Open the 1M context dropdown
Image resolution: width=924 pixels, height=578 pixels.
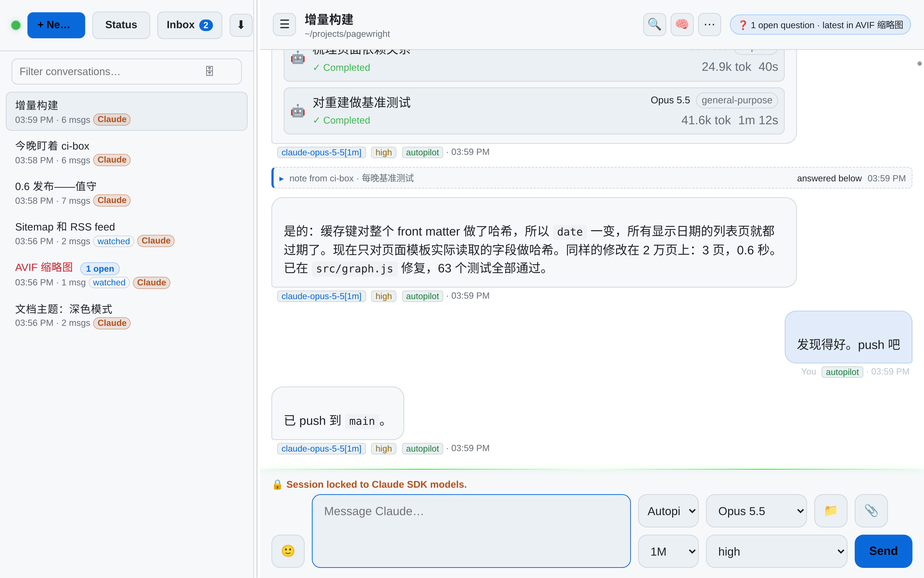[x=668, y=551]
